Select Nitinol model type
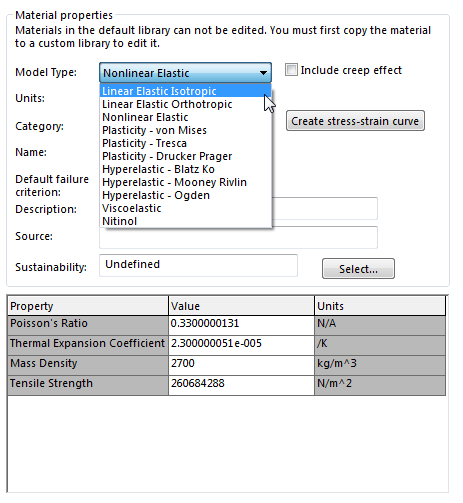The height and width of the screenshot is (503, 463). coord(185,221)
